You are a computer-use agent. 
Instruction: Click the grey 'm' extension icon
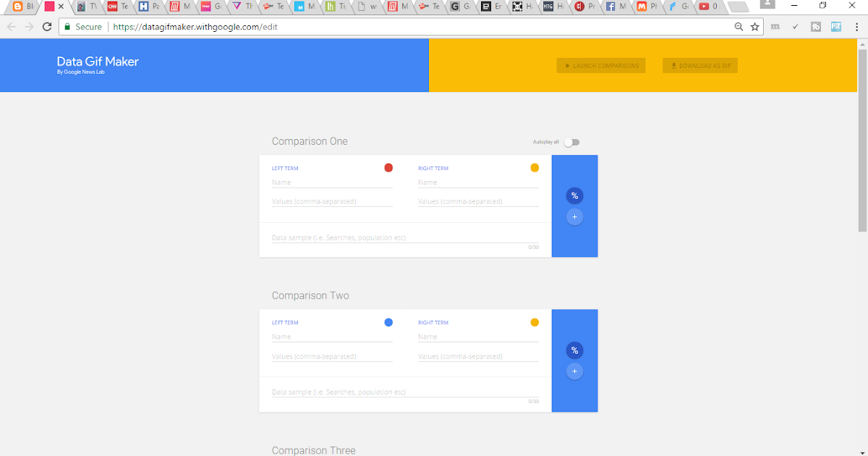(775, 27)
